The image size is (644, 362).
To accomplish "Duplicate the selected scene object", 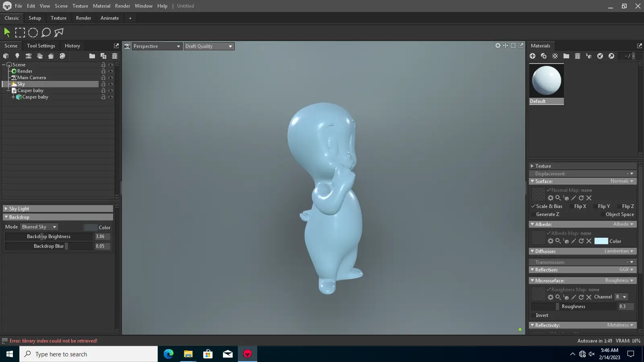I will pos(103,56).
